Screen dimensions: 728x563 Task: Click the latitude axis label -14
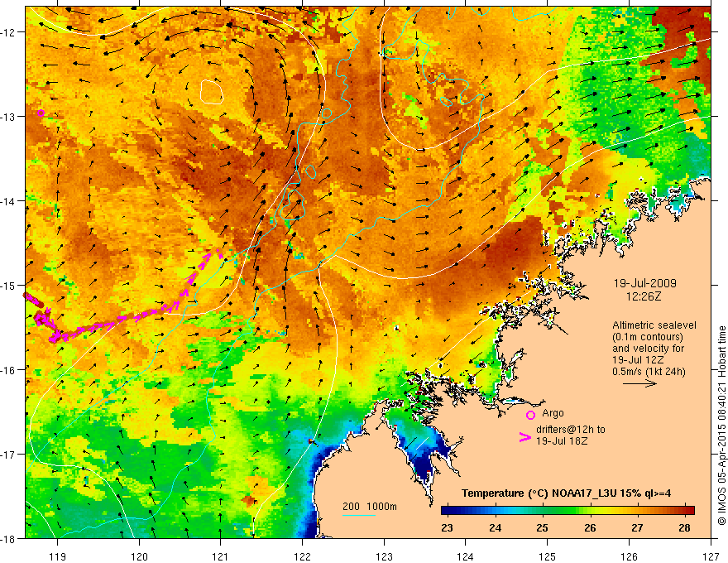pyautogui.click(x=9, y=201)
